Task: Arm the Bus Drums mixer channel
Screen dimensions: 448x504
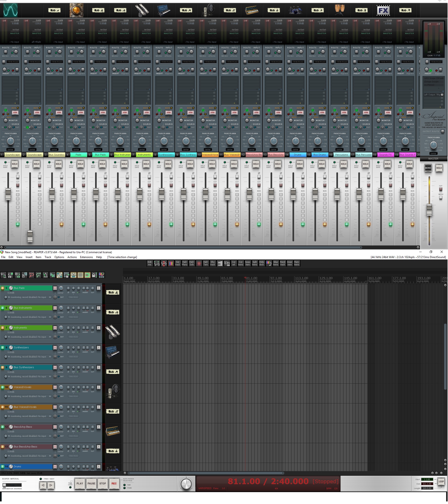Action: coord(322,112)
